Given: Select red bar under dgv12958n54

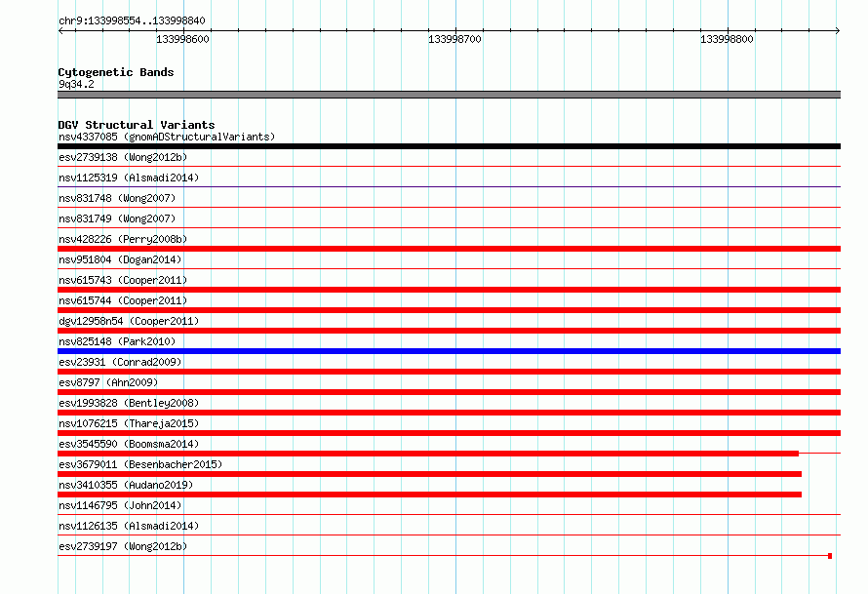Looking at the screenshot, I should point(449,331).
